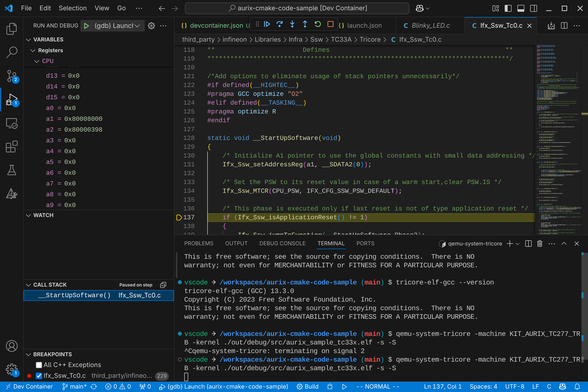Open Customize Layout icon
This screenshot has width=588, height=392.
(495, 9)
